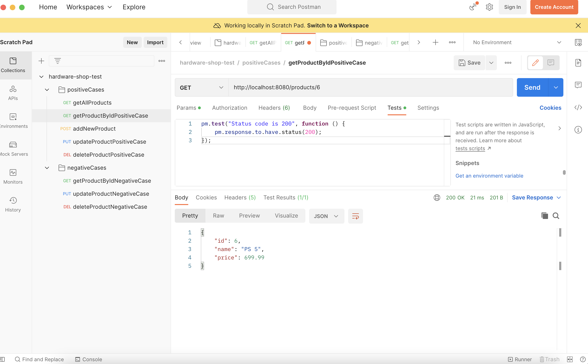The width and height of the screenshot is (588, 364).
Task: Open the code snippet icon
Action: (578, 107)
